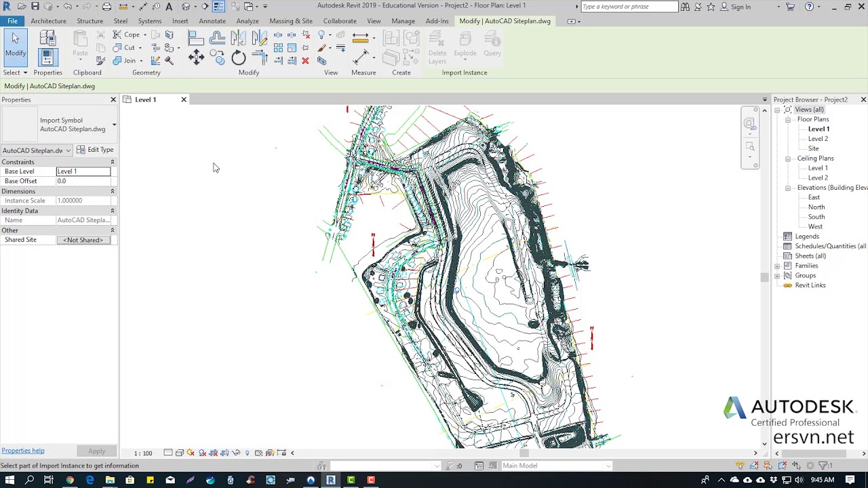Click the Offset tool icon
The height and width of the screenshot is (488, 868).
(x=217, y=38)
